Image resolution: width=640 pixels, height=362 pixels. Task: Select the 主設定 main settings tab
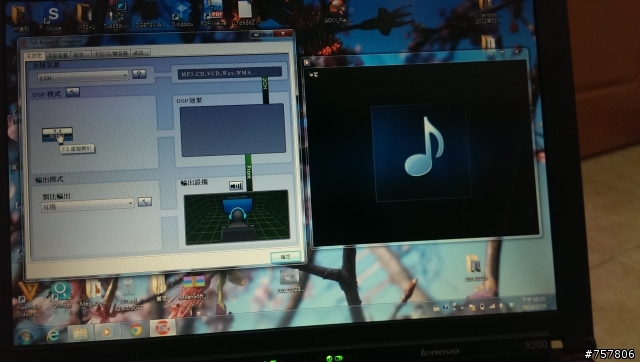tap(35, 56)
